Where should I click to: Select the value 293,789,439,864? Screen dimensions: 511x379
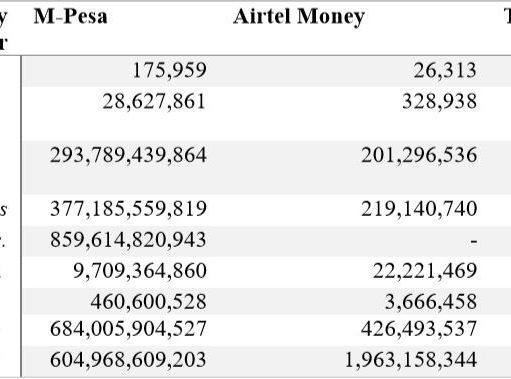pyautogui.click(x=128, y=156)
